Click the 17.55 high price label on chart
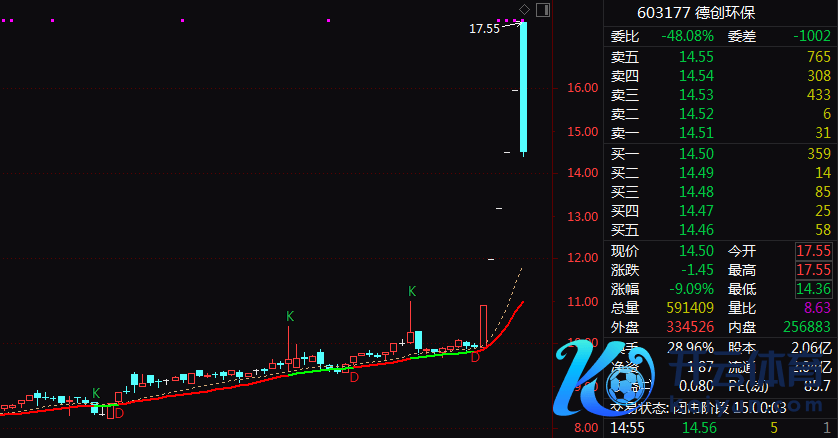 485,29
